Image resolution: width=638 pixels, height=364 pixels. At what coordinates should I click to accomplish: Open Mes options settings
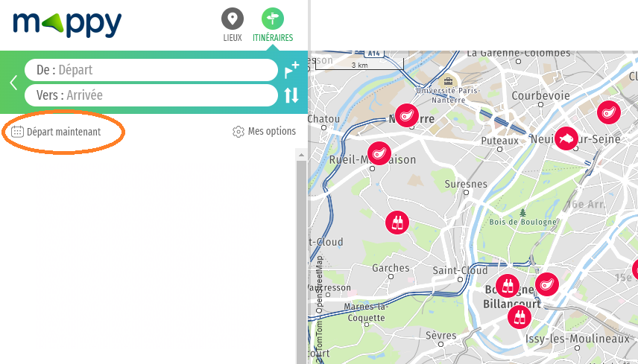tap(264, 131)
